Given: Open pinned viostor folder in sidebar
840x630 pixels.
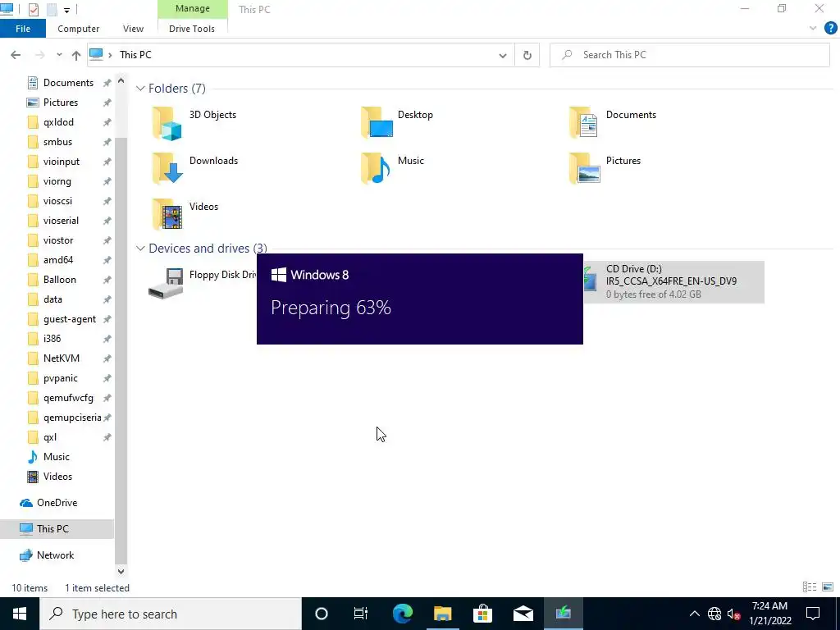Looking at the screenshot, I should (58, 240).
